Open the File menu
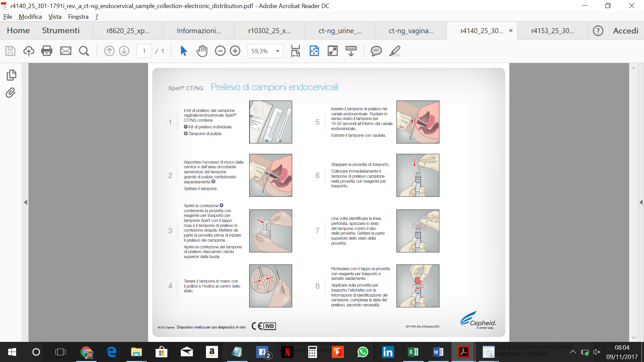The height and width of the screenshot is (362, 644). [8, 17]
